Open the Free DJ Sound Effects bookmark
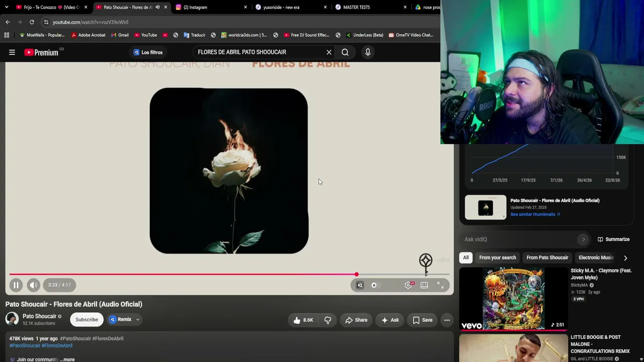Image resolution: width=644 pixels, height=362 pixels. [x=306, y=35]
